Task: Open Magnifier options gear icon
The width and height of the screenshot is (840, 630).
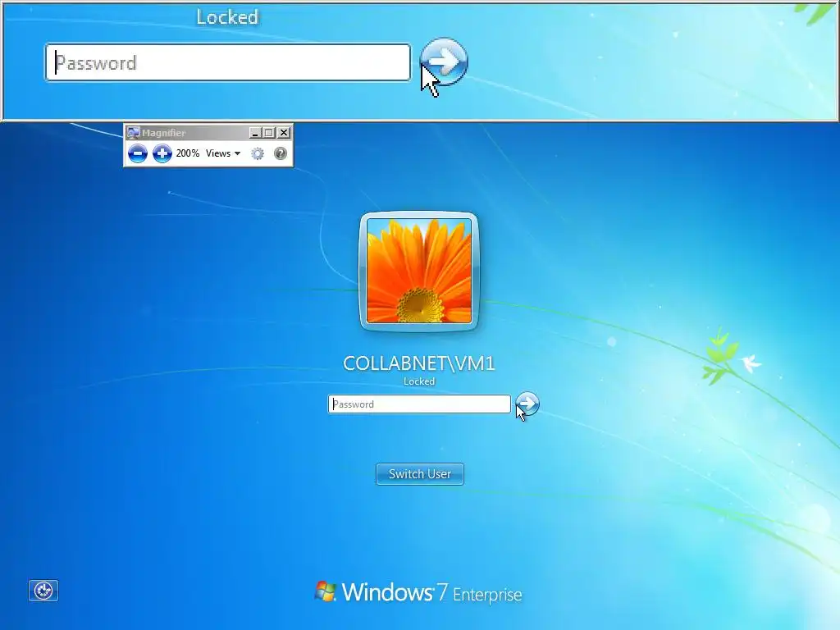Action: coord(258,153)
